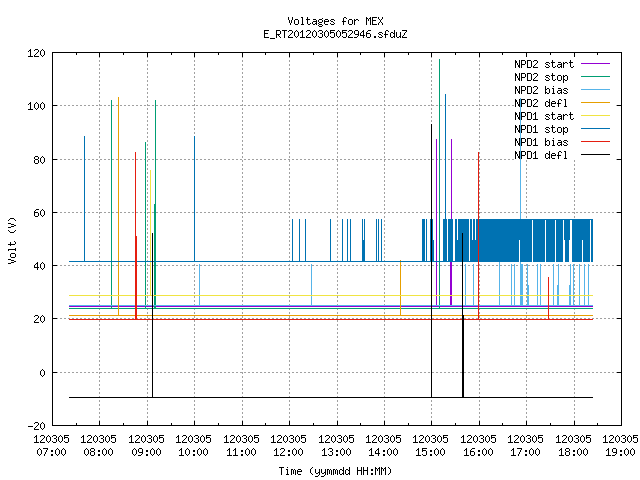Click the 'NPD1 bias' legend label
The image size is (640, 480).
(541, 142)
